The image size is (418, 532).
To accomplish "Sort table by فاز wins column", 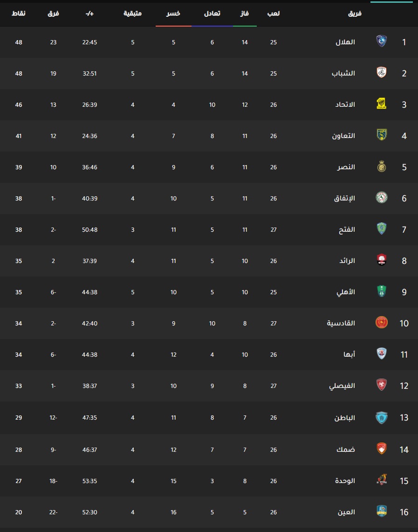I will (245, 14).
